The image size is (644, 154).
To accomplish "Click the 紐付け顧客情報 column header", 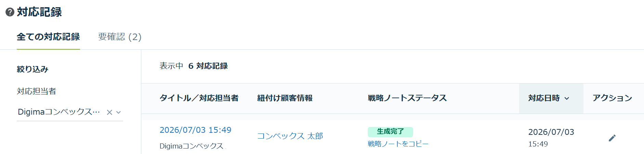I will point(285,98).
